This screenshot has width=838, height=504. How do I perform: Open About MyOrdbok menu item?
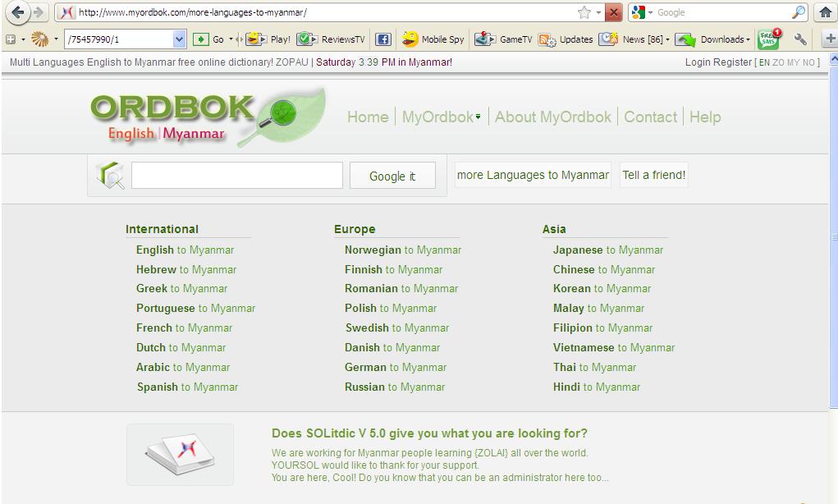click(552, 117)
